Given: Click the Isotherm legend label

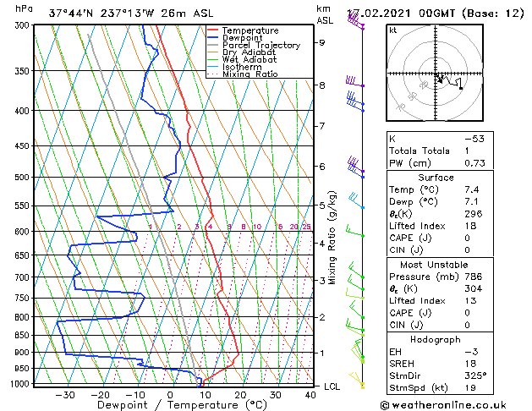Looking at the screenshot, I should tap(242, 67).
